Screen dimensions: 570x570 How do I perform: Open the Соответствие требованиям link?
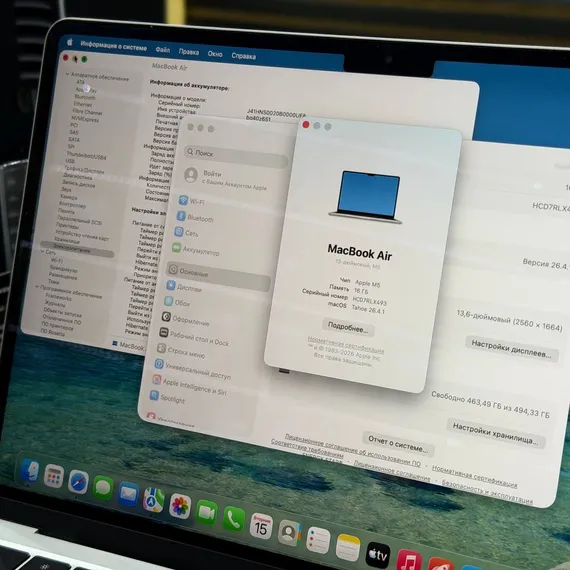point(306,448)
